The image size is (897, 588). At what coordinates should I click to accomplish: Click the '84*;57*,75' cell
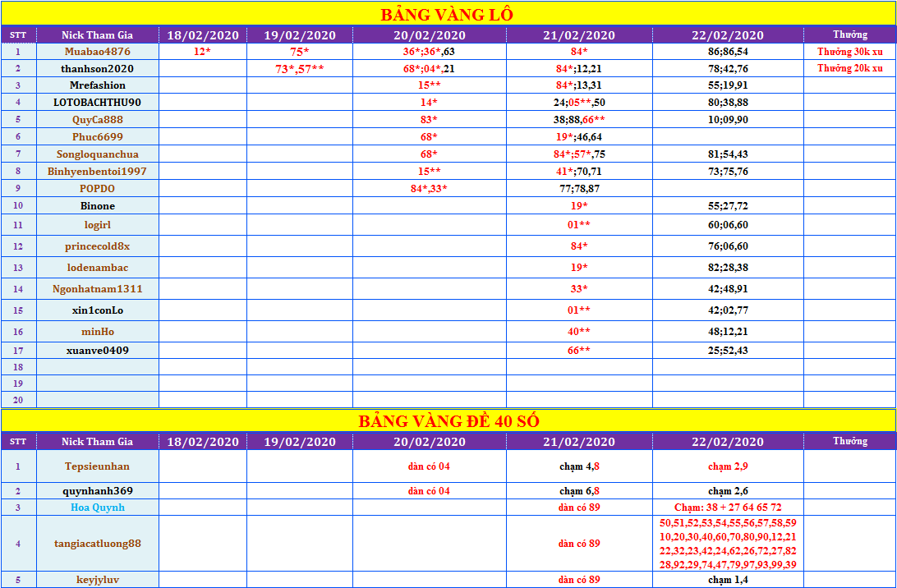(x=579, y=154)
